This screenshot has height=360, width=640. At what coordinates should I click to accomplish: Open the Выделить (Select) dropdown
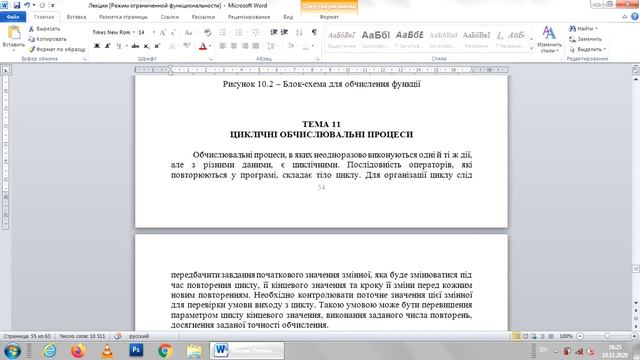tap(588, 49)
